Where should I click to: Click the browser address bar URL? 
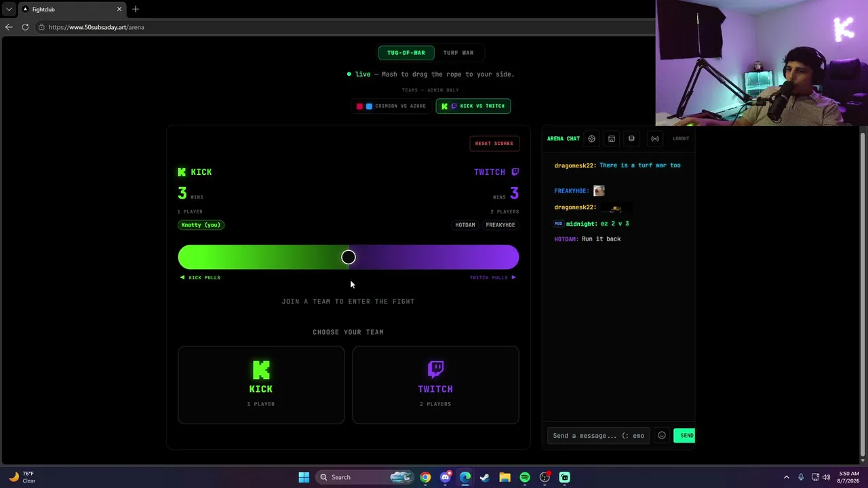click(96, 27)
